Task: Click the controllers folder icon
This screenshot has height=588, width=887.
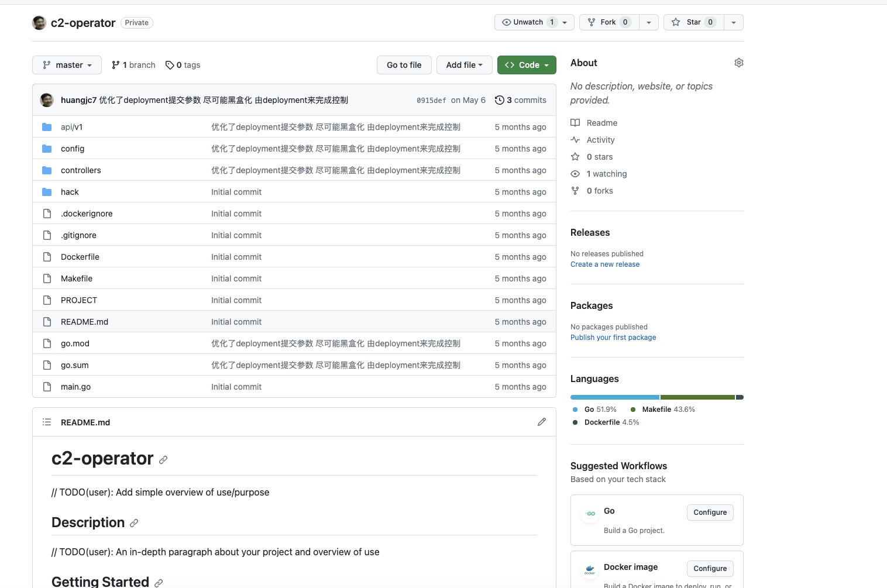Action: (x=47, y=170)
